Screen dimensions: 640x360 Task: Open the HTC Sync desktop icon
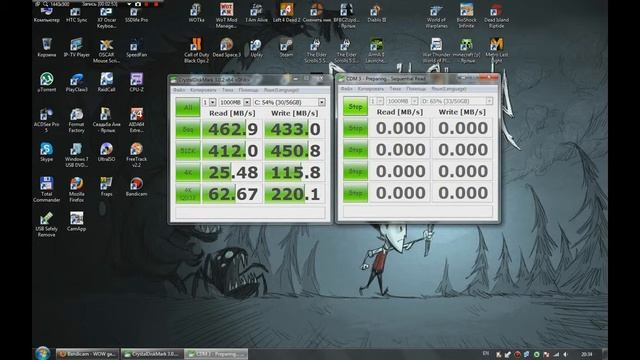[76, 14]
